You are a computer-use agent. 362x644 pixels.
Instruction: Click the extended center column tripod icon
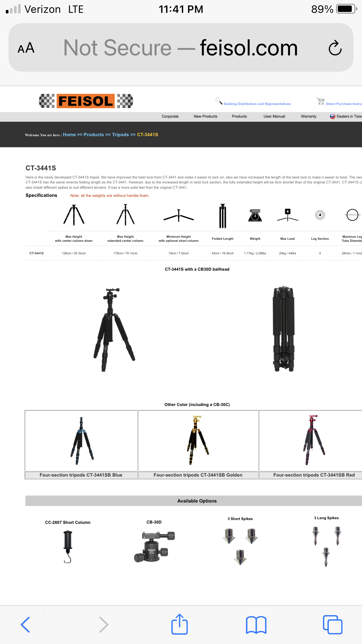coord(125,215)
